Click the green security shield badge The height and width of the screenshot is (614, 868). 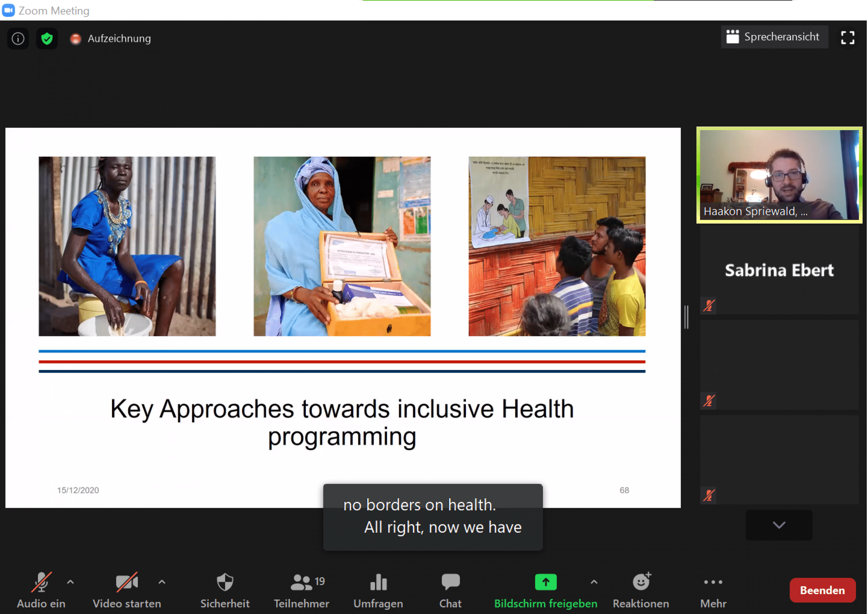point(47,38)
